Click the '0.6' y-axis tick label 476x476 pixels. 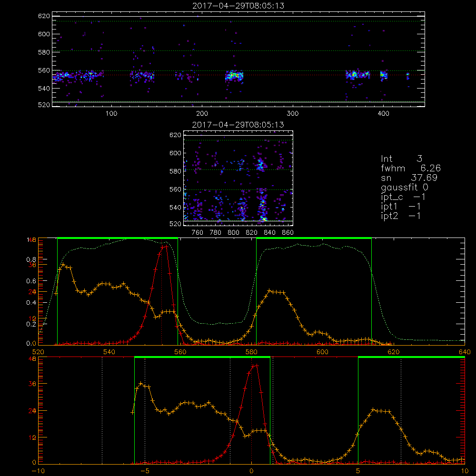coord(31,281)
